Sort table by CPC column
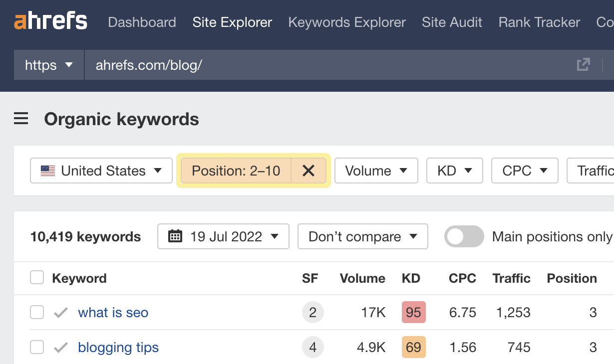The image size is (614, 364). [462, 278]
